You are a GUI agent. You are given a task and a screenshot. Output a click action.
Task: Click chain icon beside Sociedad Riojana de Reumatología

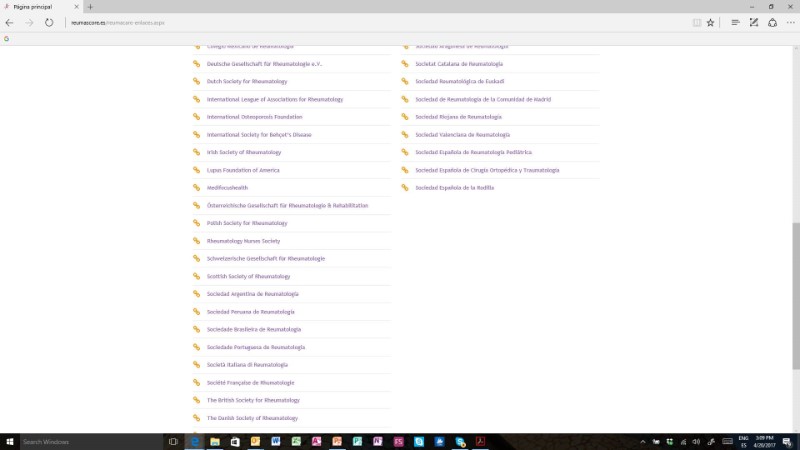click(x=405, y=117)
